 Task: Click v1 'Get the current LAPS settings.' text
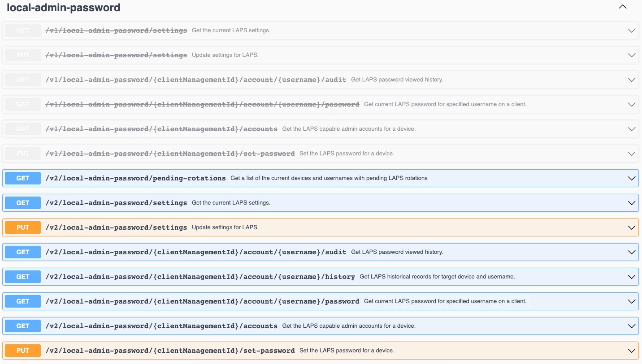click(x=231, y=30)
